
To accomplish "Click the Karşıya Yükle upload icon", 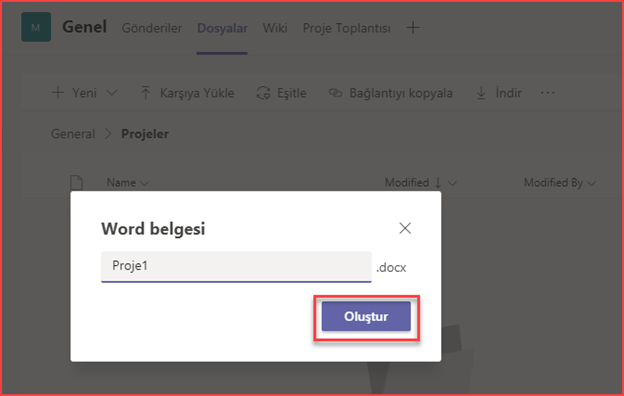I will 145,93.
